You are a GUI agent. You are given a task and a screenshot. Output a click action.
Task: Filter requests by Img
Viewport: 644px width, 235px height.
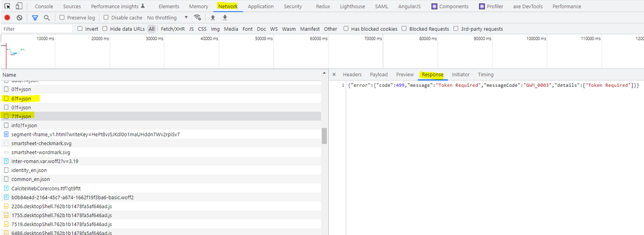(215, 29)
